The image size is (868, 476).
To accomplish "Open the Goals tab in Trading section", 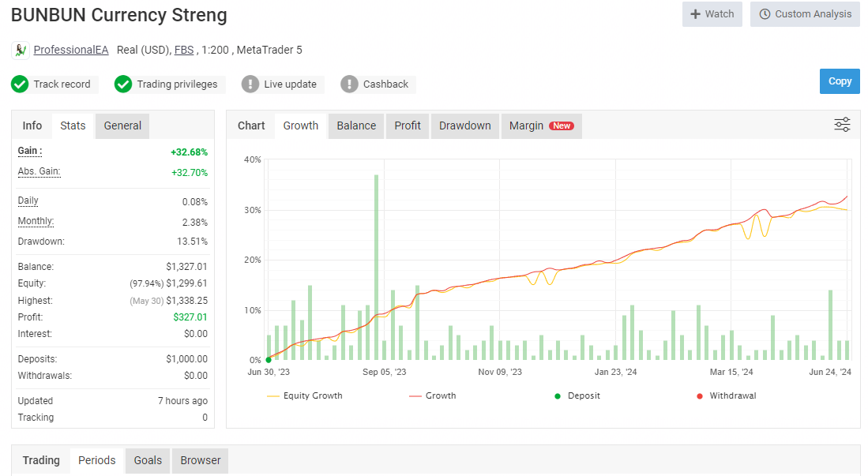I will (148, 460).
